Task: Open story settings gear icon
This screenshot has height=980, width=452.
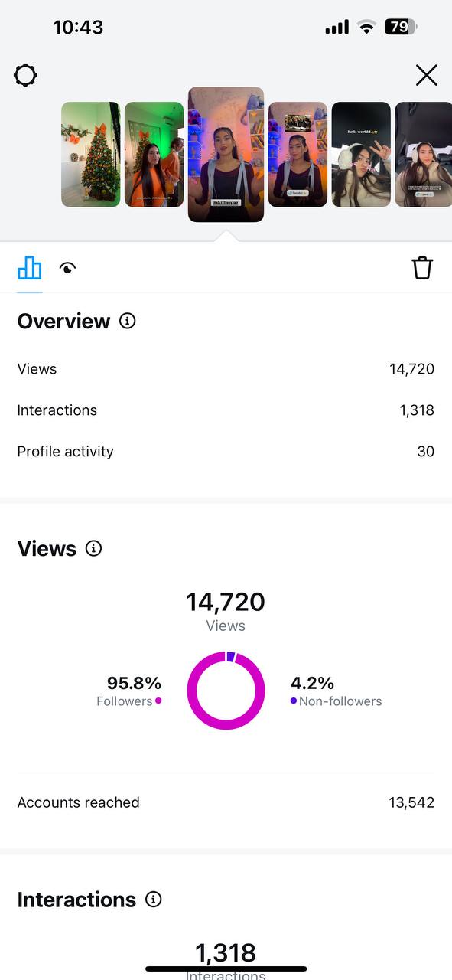Action: click(25, 75)
